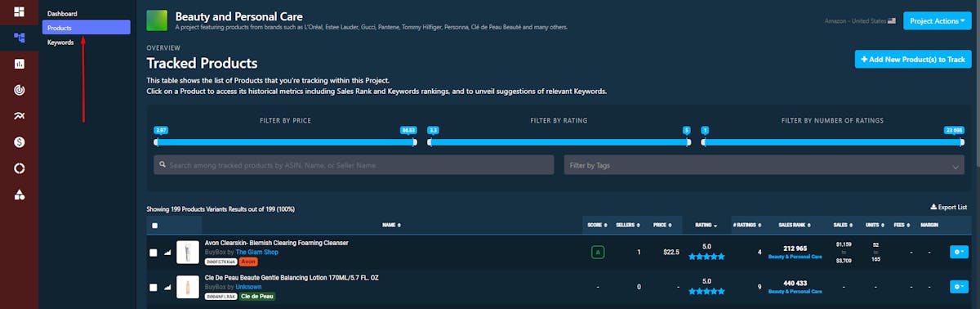Click Avon Clearskin Blemish Clearing Foaming Cleanser title
This screenshot has width=980, height=309.
click(276, 243)
